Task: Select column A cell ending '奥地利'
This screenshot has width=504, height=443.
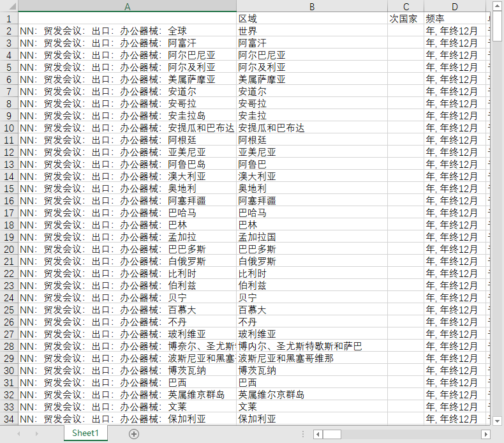Action: [x=128, y=188]
